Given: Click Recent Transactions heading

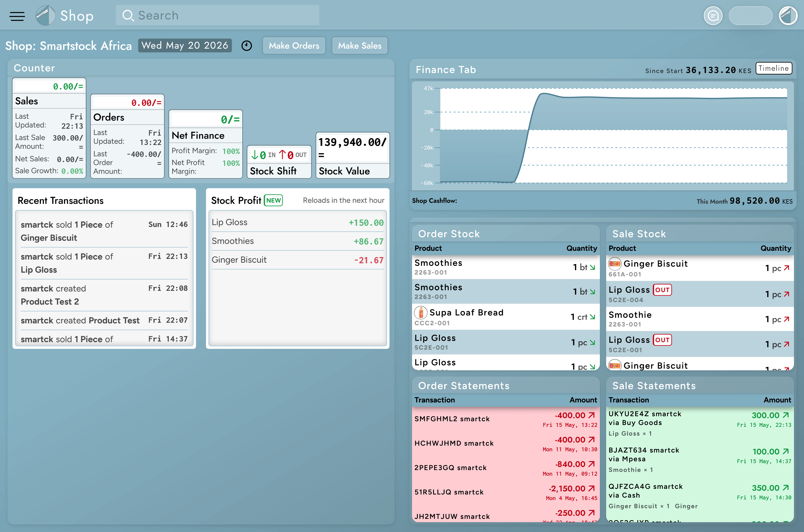Looking at the screenshot, I should point(60,200).
